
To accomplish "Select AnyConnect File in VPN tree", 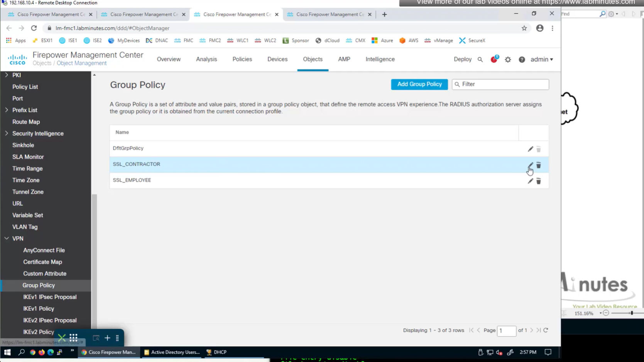I will 44,250.
